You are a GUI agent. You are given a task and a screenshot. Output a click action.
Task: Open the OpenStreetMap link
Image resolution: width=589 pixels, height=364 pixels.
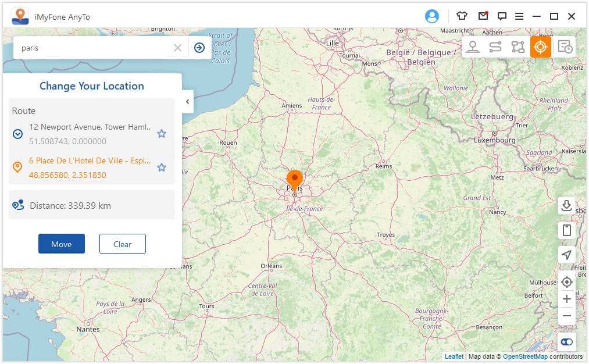pyautogui.click(x=525, y=356)
